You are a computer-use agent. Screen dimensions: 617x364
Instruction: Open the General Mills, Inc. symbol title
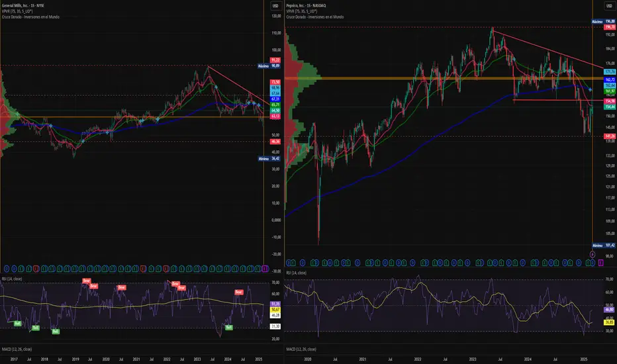(23, 5)
